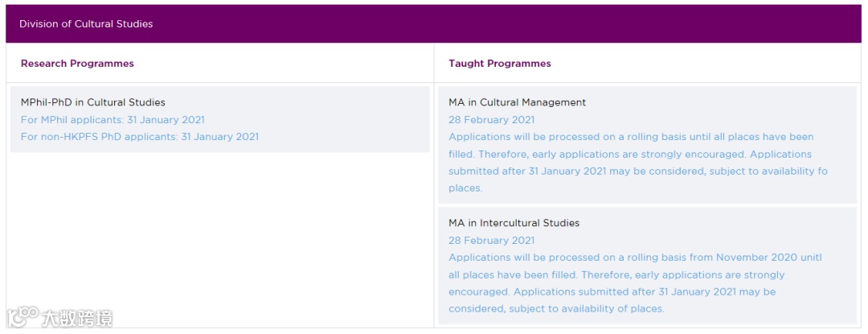Click the For MPhil applicants deadline line

(x=113, y=120)
